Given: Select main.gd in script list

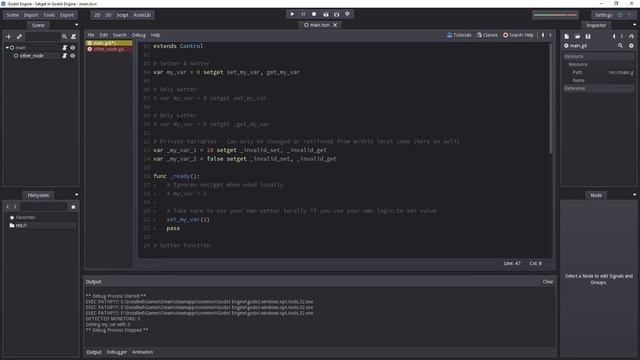Looking at the screenshot, I should (109, 43).
